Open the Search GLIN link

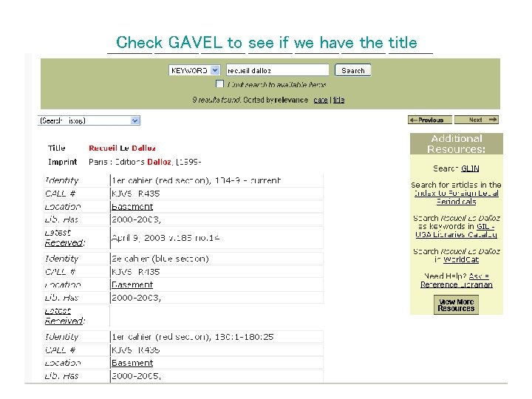[470, 168]
